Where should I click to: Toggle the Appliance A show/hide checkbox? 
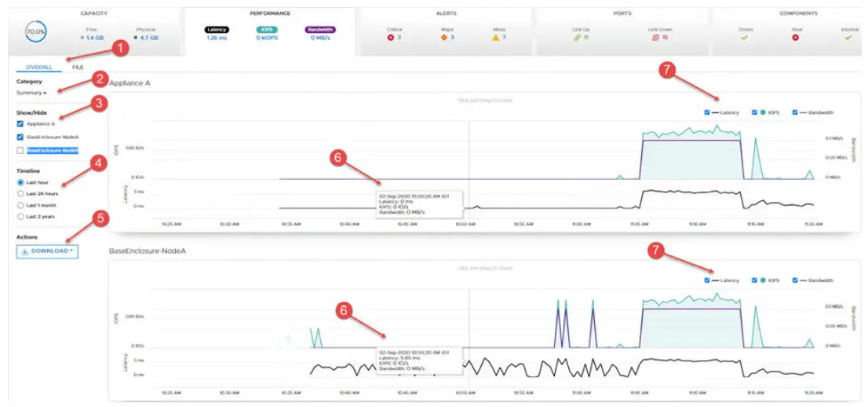(20, 123)
